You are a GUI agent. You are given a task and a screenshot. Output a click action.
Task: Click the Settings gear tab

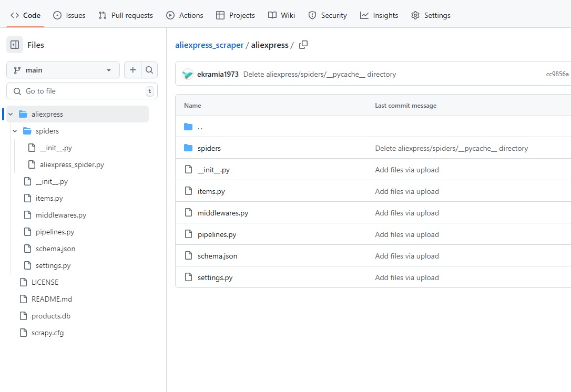[x=431, y=15]
